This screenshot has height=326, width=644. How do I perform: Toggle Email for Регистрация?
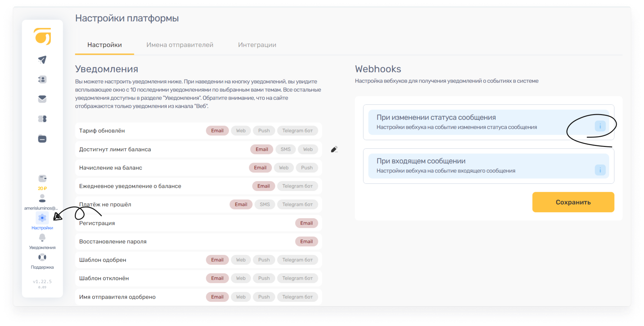coord(306,223)
